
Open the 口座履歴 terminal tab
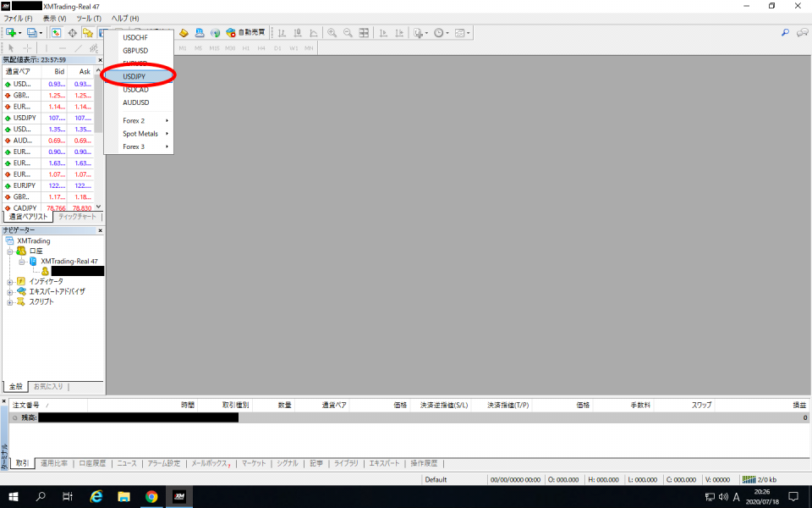92,463
